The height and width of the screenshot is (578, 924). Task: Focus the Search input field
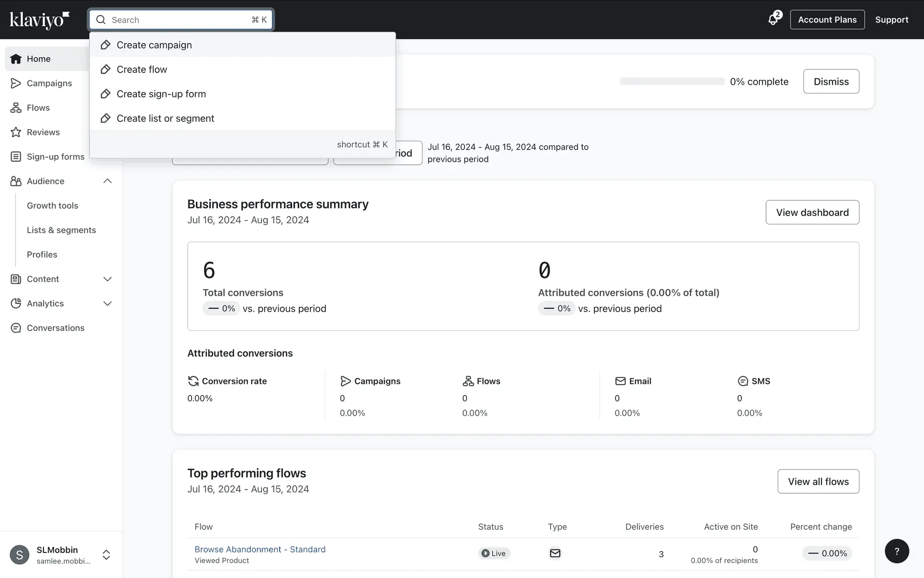click(x=178, y=20)
